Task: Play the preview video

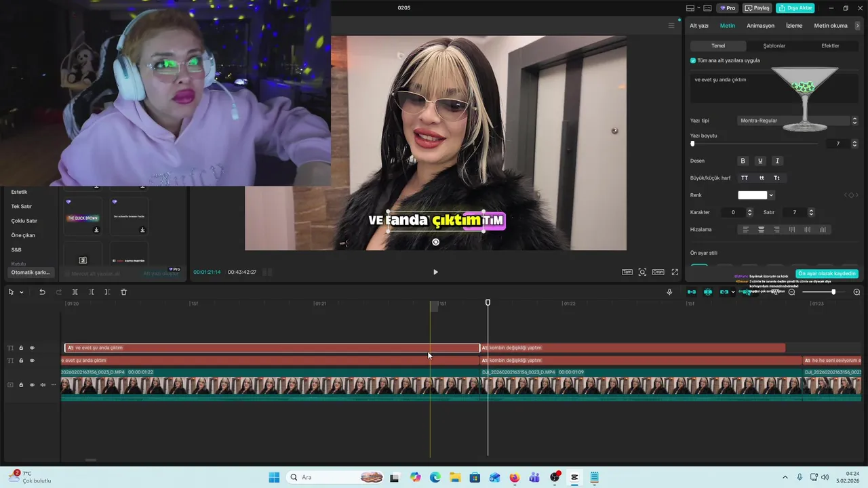Action: coord(435,272)
